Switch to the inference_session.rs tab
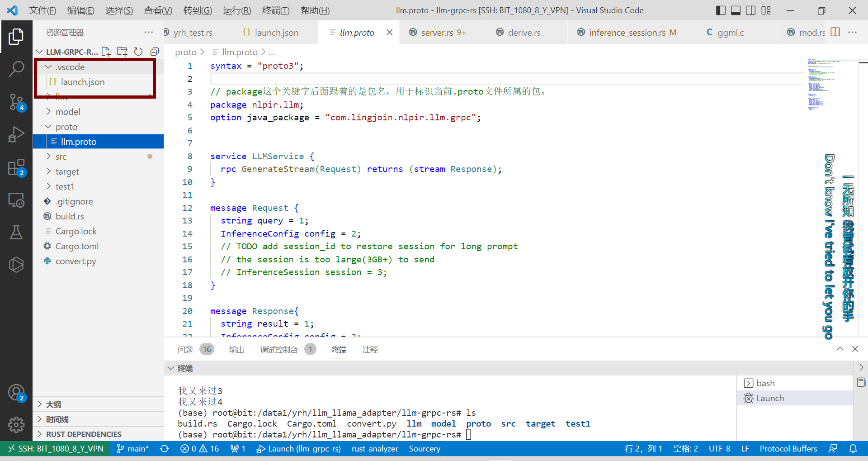868x461 pixels. [x=632, y=32]
